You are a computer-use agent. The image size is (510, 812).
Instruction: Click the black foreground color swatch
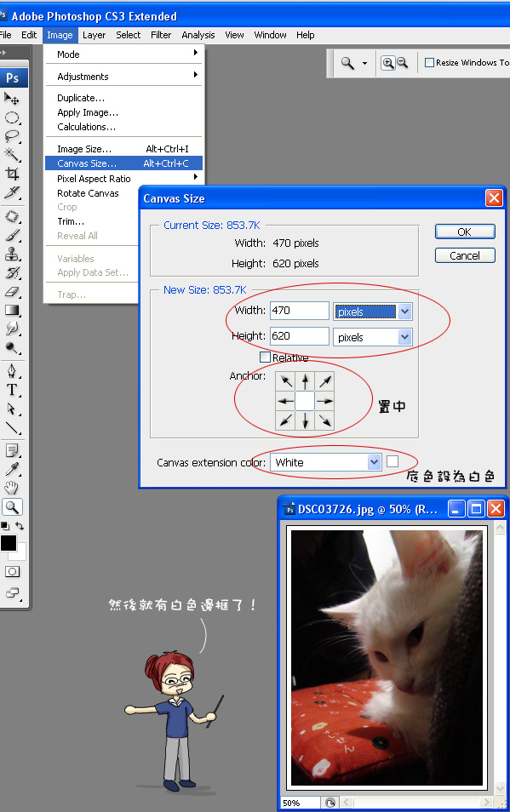(9, 542)
